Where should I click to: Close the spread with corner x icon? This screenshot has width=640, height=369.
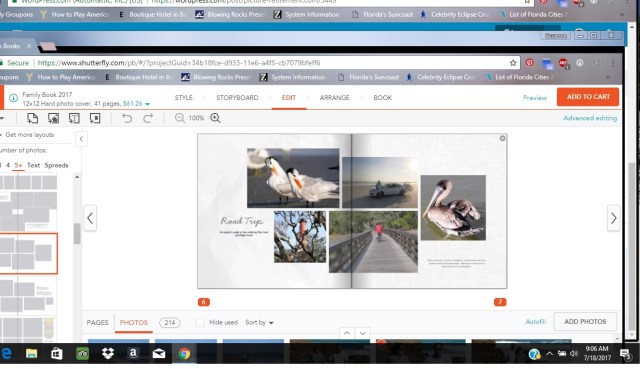coord(502,138)
